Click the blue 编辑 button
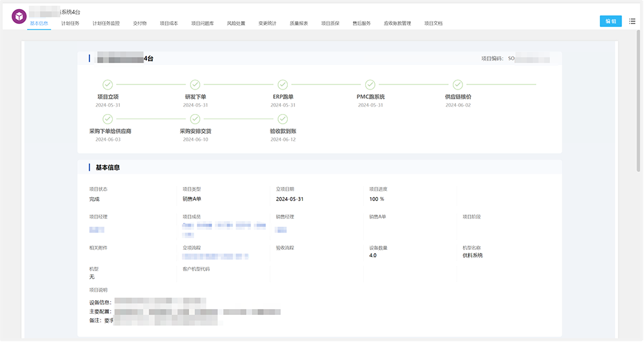Viewport: 644px width, 342px height. 611,21
